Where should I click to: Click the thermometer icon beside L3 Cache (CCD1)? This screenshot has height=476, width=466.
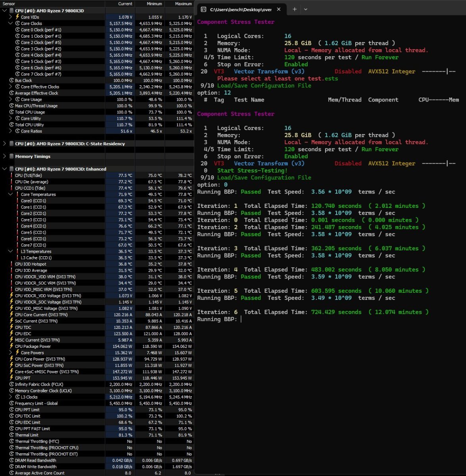[17, 258]
